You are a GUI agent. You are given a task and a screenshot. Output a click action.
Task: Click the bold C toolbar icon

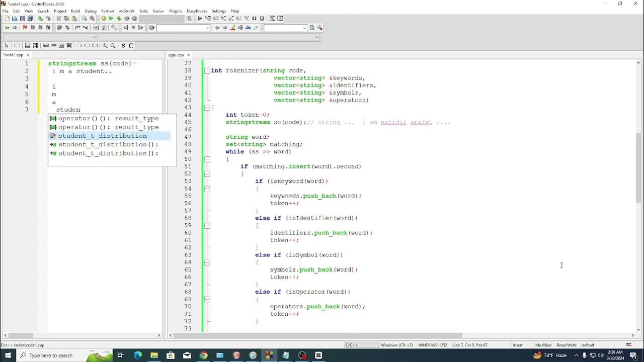pyautogui.click(x=131, y=45)
